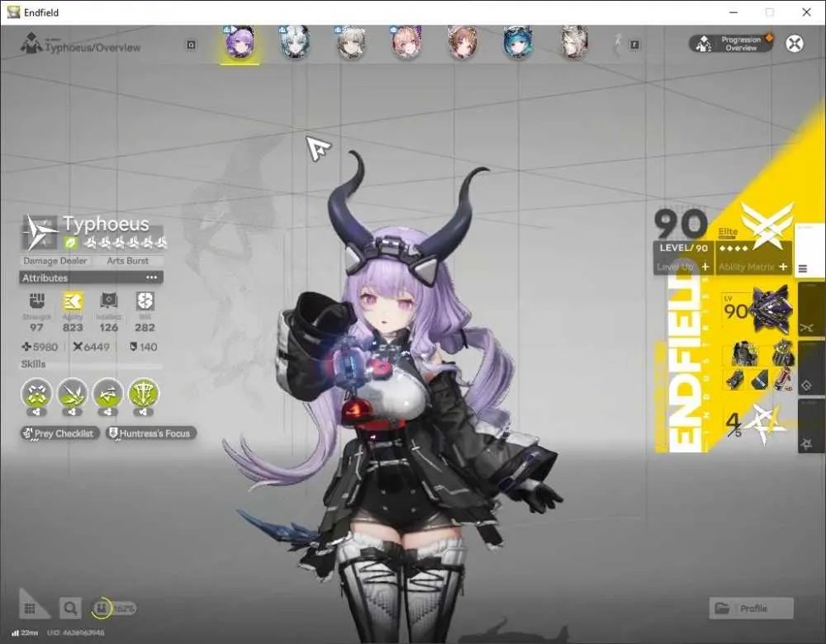This screenshot has width=826, height=644.
Task: Select the purple-haired Typhoeus portrait
Action: point(240,42)
